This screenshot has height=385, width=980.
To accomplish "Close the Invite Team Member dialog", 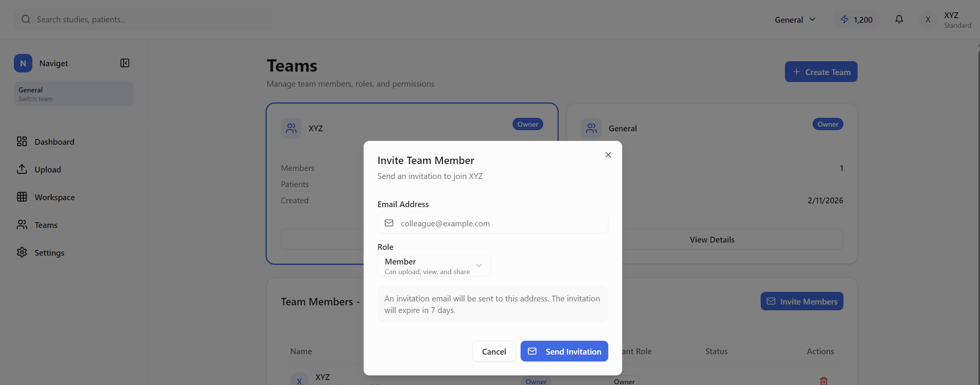I will [x=608, y=155].
